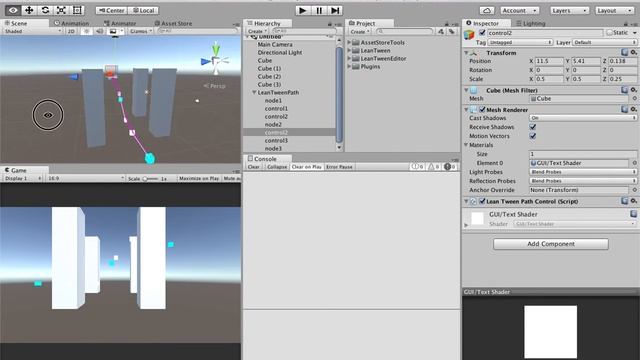The image size is (640, 360).
Task: Pause the game playback
Action: click(319, 10)
